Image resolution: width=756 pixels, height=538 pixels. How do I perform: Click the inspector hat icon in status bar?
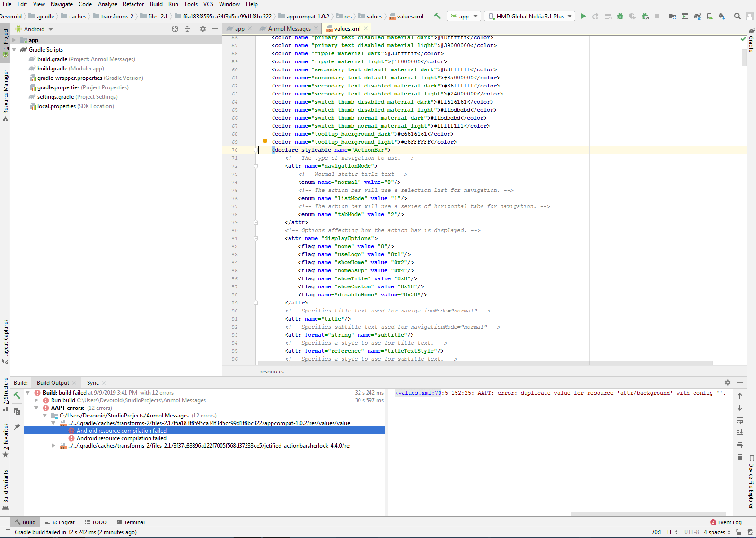pyautogui.click(x=750, y=532)
